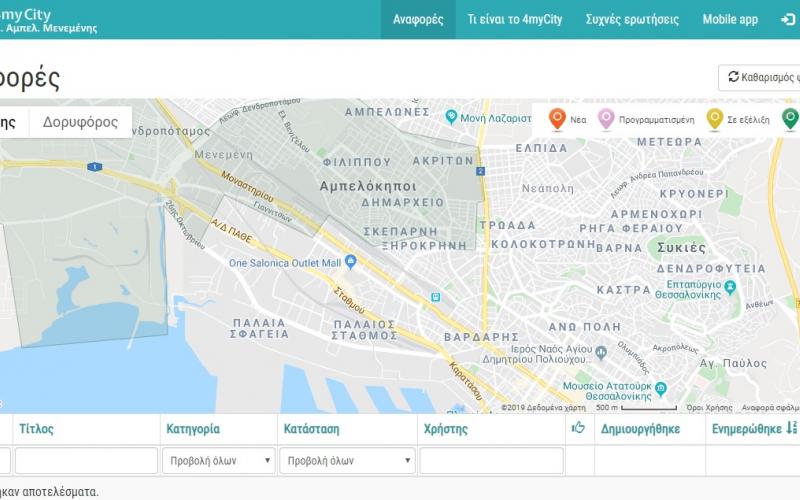Select the yellow Σε εξέλιξη marker
The image size is (800, 500).
click(x=714, y=119)
